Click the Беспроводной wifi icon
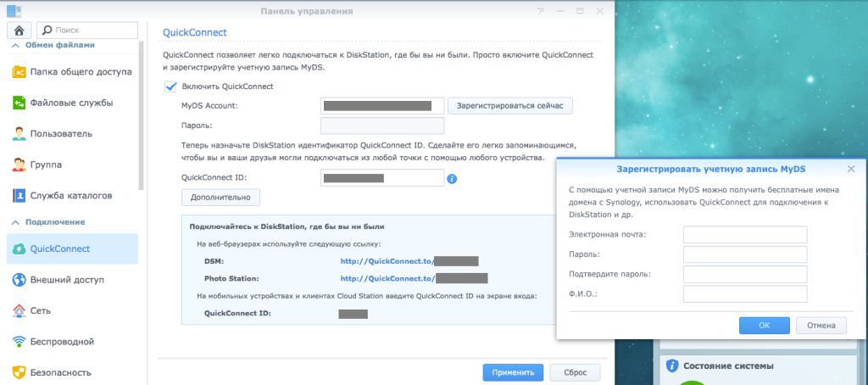 pyautogui.click(x=19, y=342)
